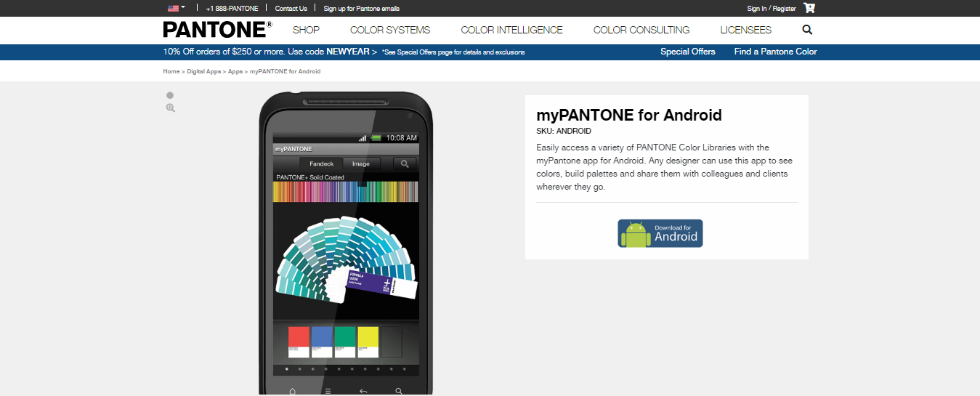Click the See Special Offers page details note

coord(453,52)
